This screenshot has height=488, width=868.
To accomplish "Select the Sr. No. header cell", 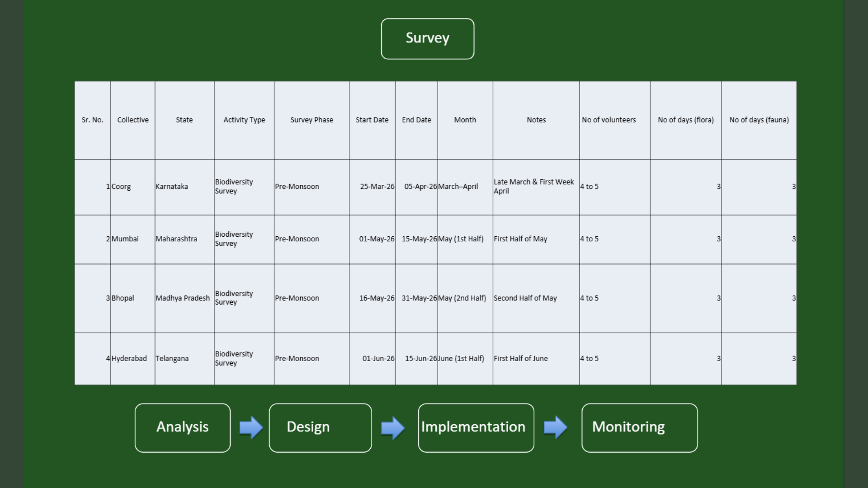I will pos(92,120).
